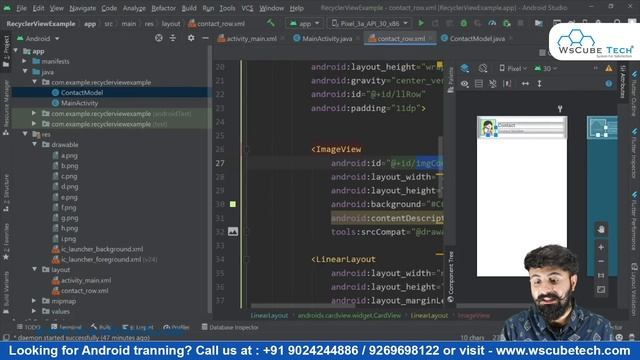Click the collapse all icon in Project panel

pos(173,38)
